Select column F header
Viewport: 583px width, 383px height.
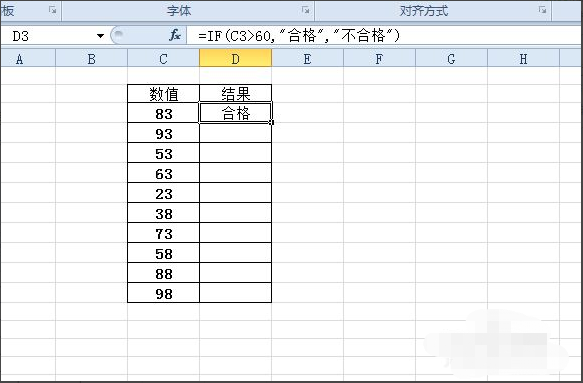[x=379, y=59]
